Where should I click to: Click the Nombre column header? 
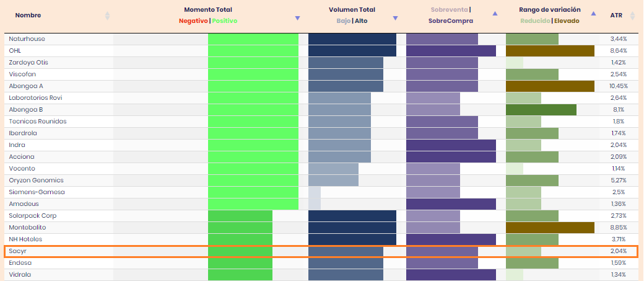(x=27, y=16)
